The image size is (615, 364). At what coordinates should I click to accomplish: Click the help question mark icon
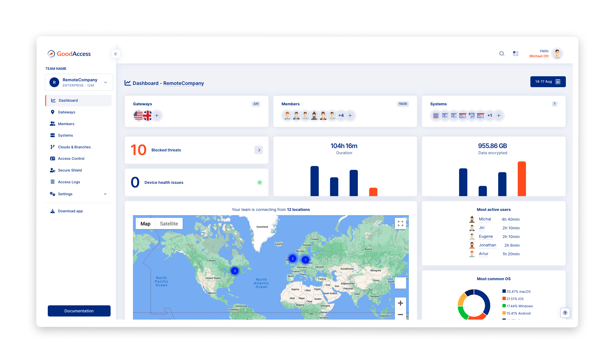point(565,313)
